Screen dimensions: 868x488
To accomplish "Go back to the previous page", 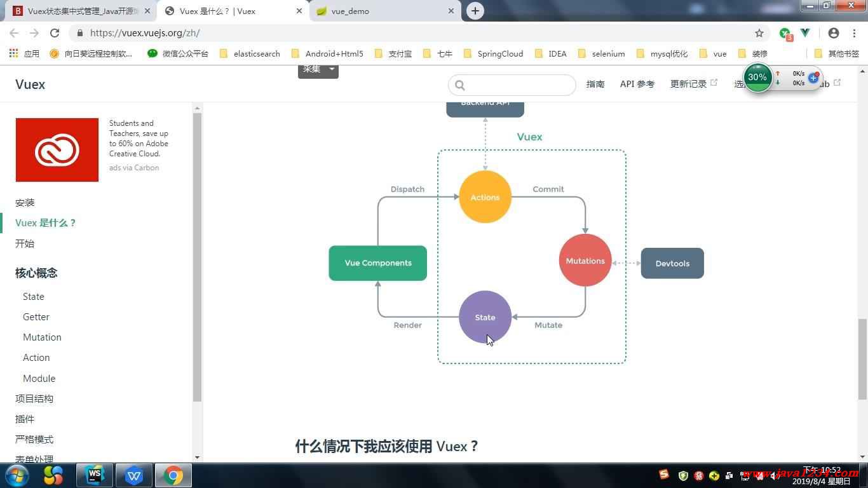I will (x=14, y=33).
